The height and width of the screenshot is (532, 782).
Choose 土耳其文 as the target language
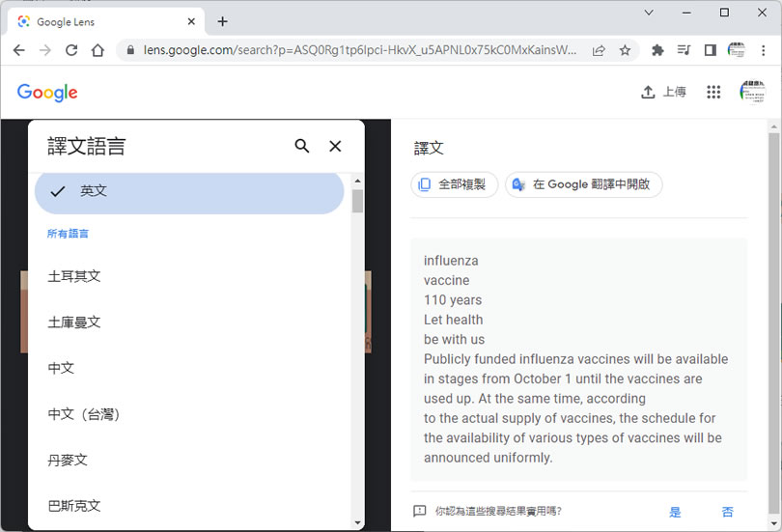click(74, 276)
